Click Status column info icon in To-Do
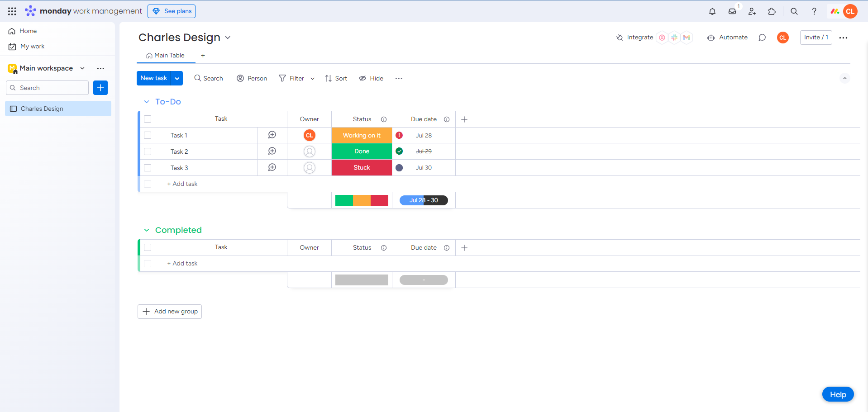 pyautogui.click(x=384, y=119)
